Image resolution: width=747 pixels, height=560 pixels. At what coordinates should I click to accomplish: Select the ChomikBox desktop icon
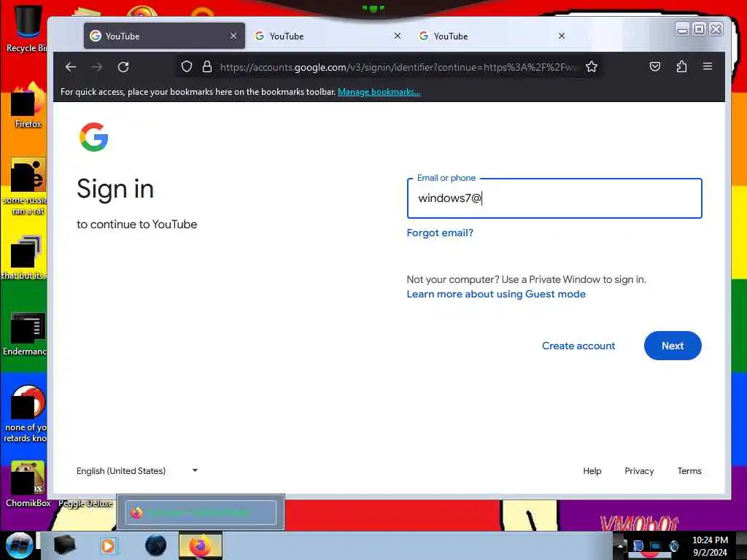[x=28, y=484]
